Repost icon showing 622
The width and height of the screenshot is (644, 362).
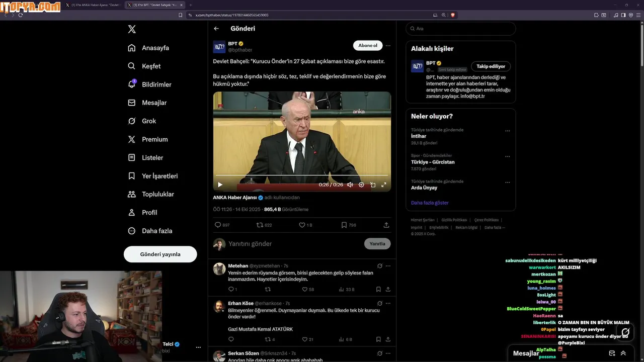coord(264,225)
